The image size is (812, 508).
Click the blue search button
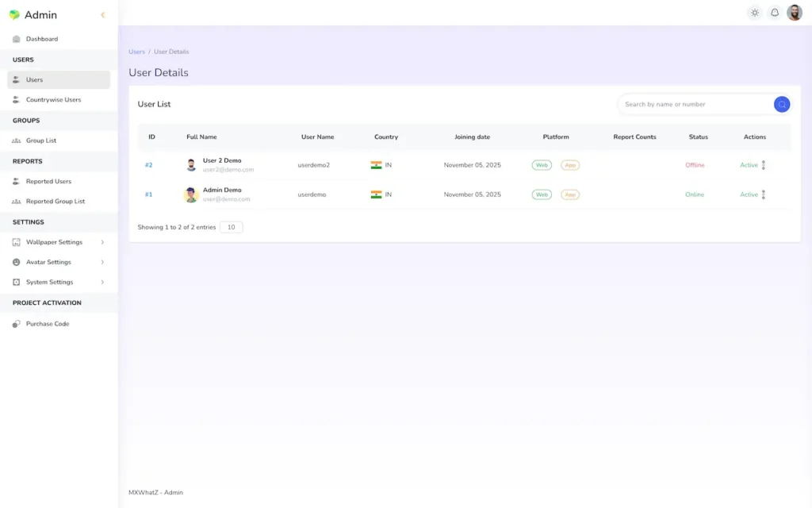(781, 104)
